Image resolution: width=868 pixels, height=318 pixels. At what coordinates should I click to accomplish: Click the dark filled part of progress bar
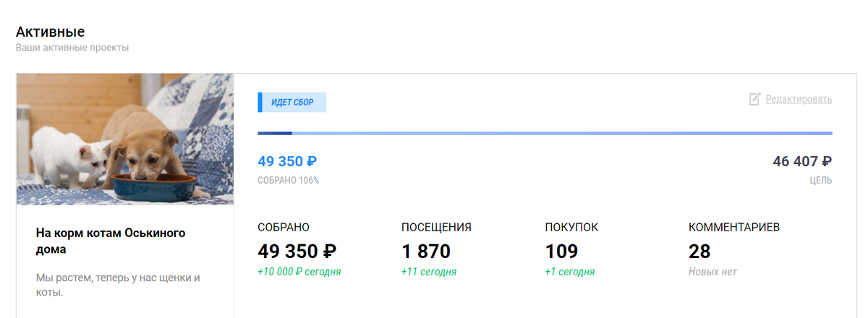pos(275,133)
